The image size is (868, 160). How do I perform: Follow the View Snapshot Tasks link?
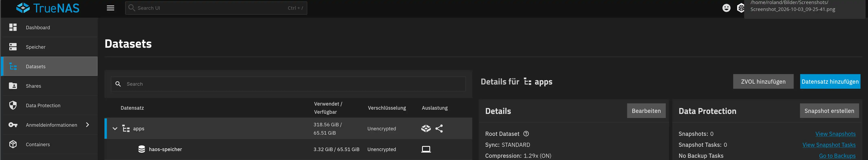tap(829, 145)
